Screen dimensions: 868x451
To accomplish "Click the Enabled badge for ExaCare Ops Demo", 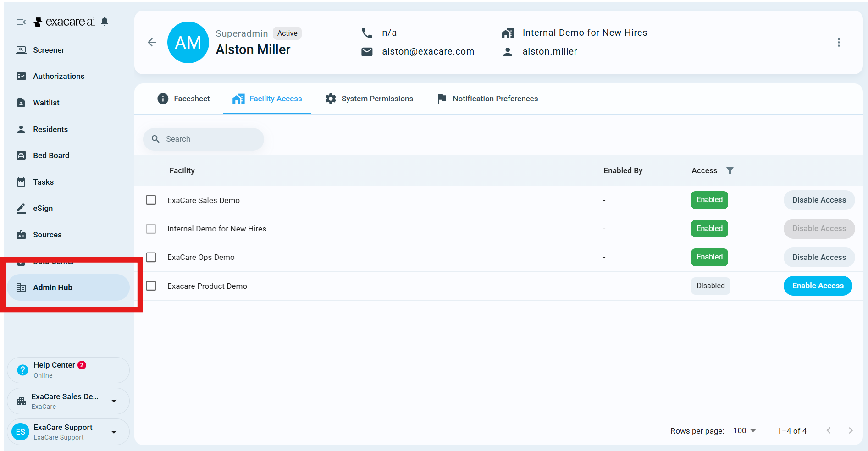I will (x=709, y=257).
